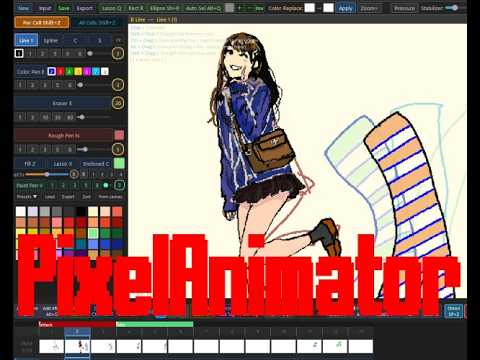Screen dimensions: 480x360
Task: Select the Eraser E tool
Action: pyautogui.click(x=62, y=103)
